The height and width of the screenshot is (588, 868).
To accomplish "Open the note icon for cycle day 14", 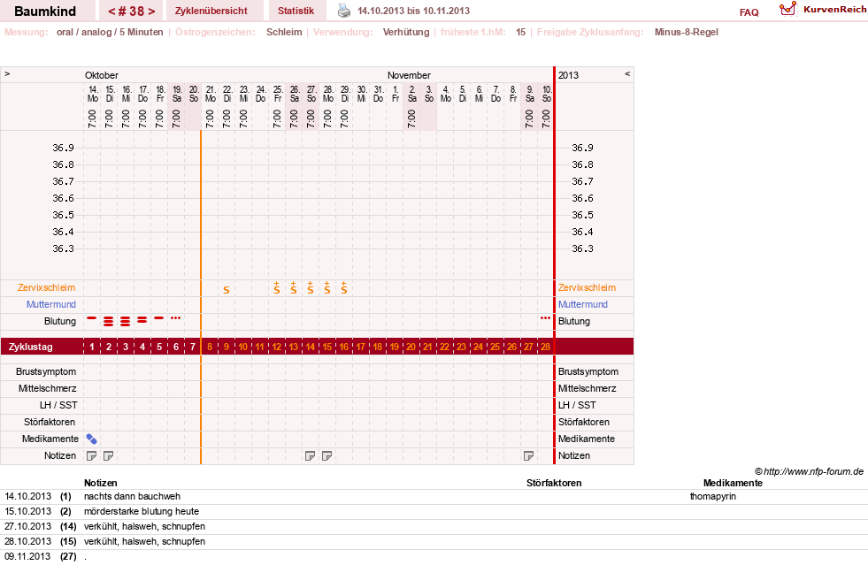I will pos(310,455).
